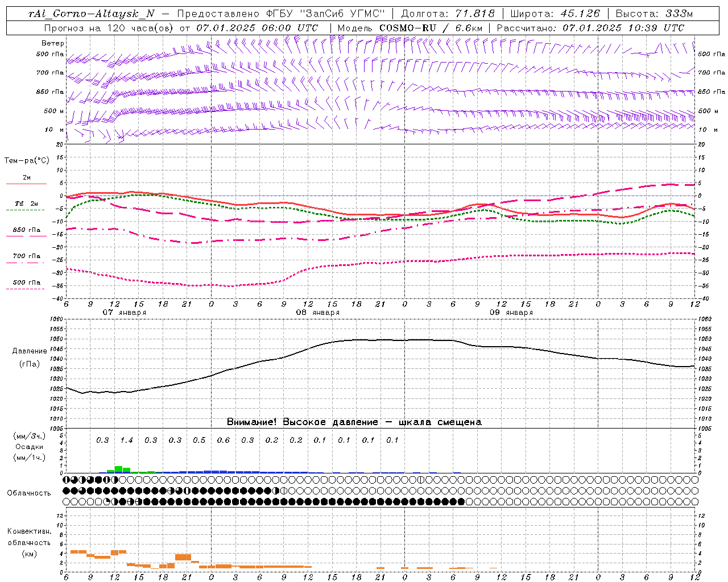Click the Внимание! Высокое давление warning text

[354, 422]
